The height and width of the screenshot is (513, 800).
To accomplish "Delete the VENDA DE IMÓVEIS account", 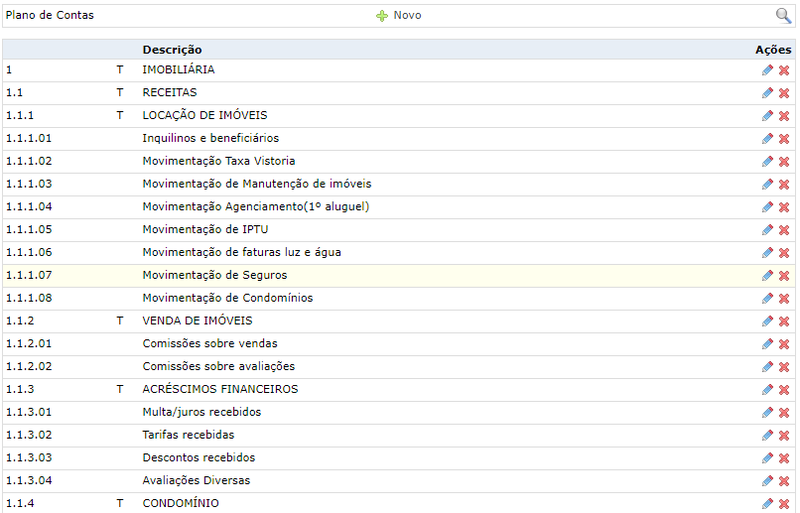I will (x=784, y=322).
